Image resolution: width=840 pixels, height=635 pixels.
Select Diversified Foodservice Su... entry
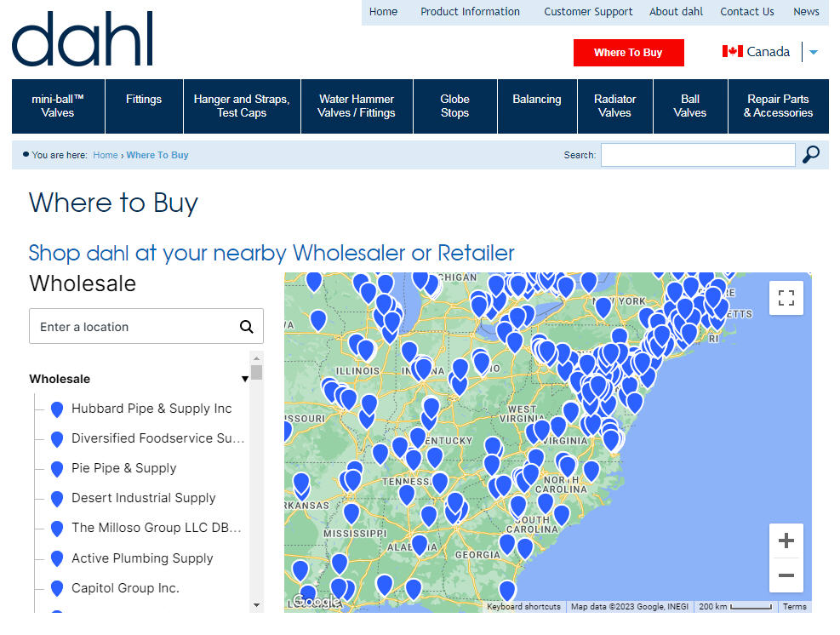pos(158,438)
